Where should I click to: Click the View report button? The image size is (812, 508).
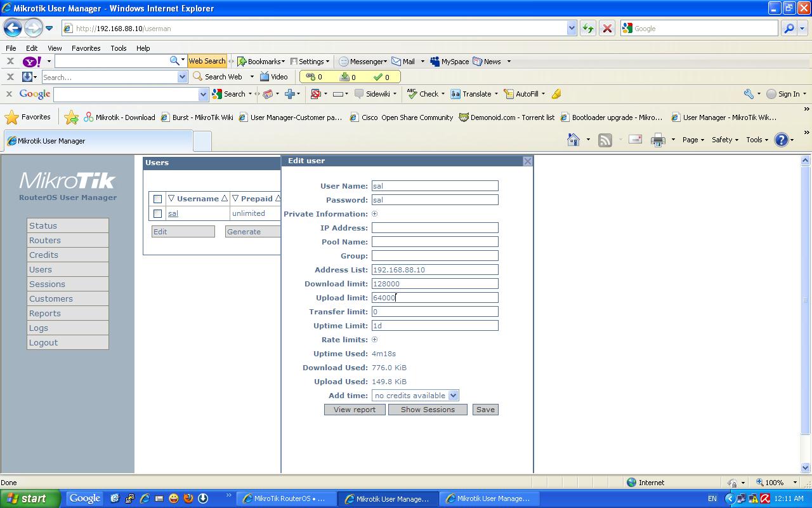click(x=355, y=410)
